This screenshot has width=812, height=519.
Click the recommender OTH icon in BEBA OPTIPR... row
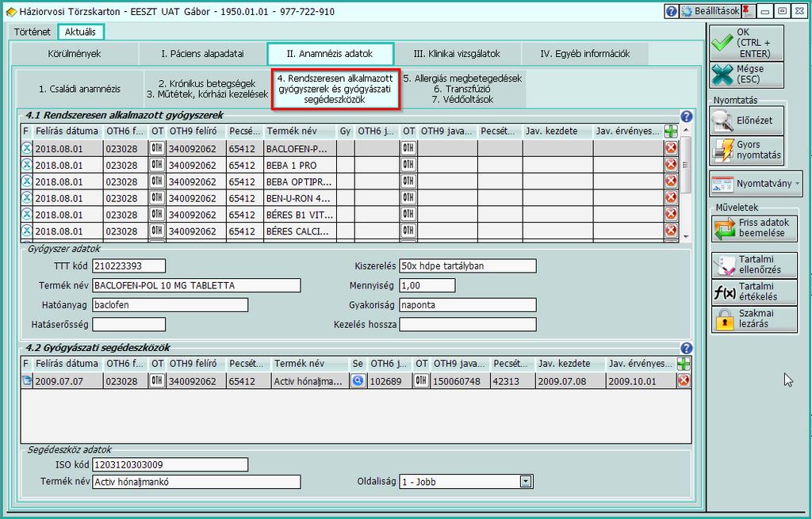[x=408, y=181]
